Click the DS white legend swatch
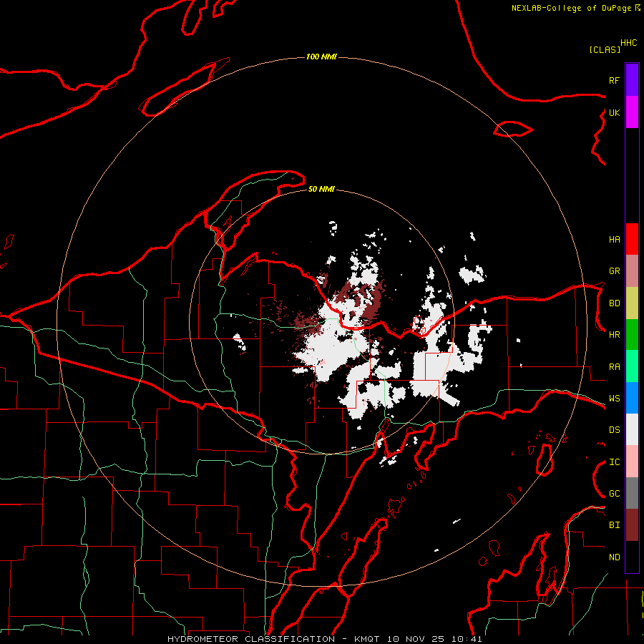 click(x=632, y=429)
